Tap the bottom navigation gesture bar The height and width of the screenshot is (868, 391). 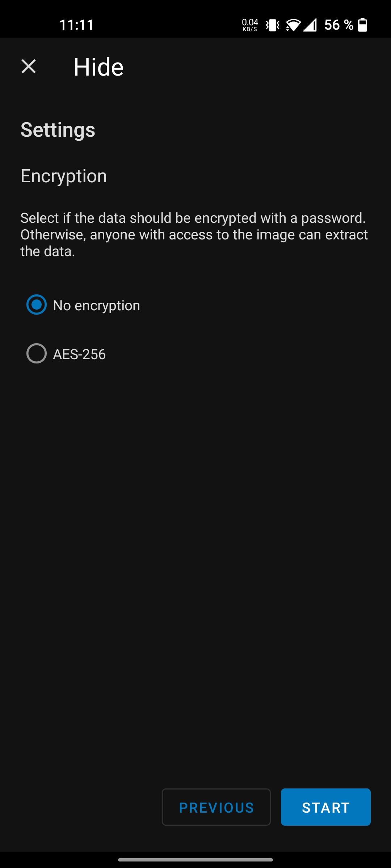(195, 860)
